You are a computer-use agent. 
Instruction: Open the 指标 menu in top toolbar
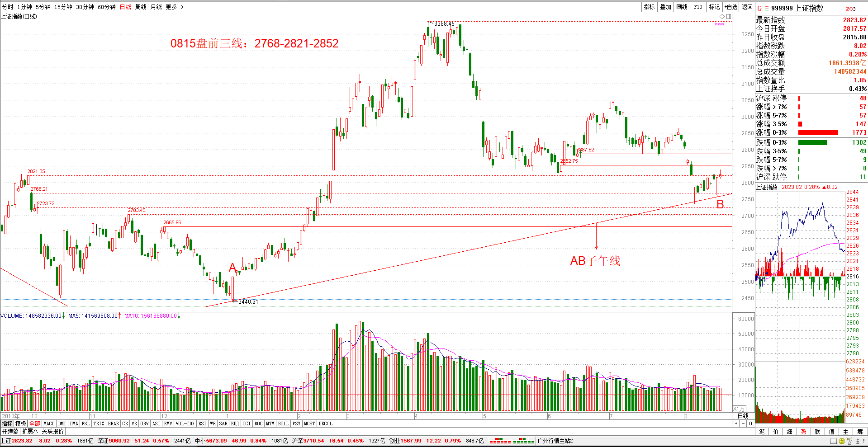tap(649, 7)
